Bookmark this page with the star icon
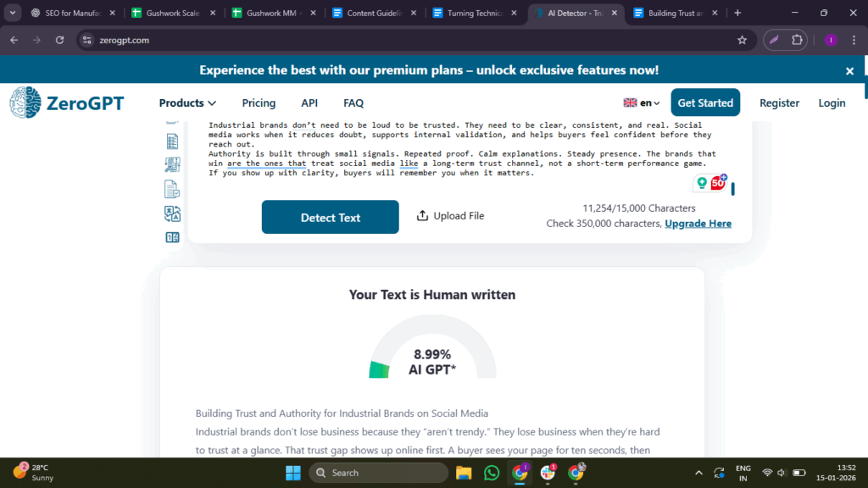The width and height of the screenshot is (868, 488). click(x=742, y=40)
